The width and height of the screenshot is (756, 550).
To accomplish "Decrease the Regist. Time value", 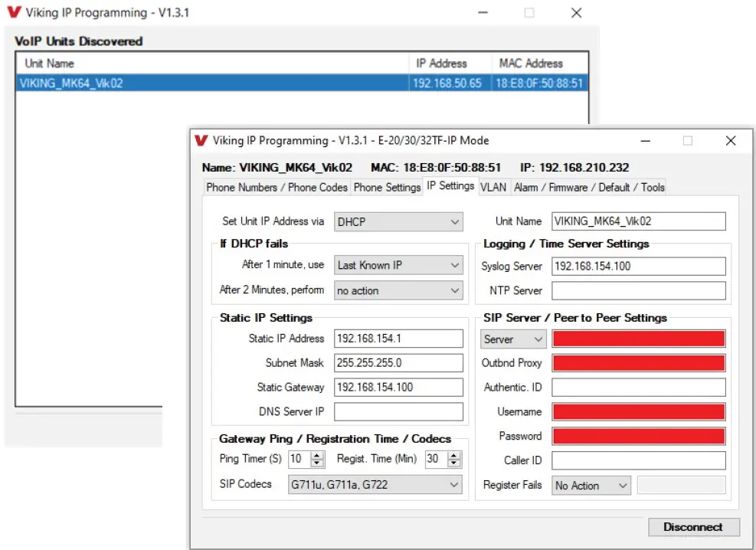I will 453,463.
